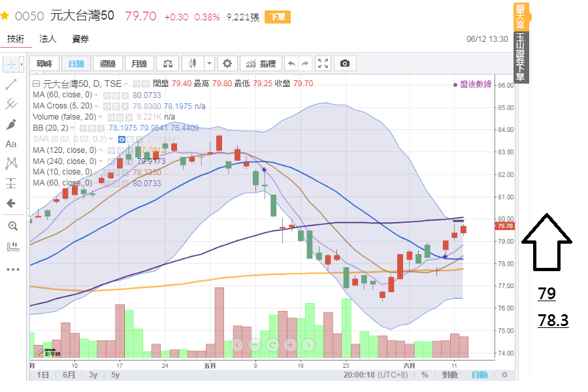
Task: Show the hidden SAR (0.02, 0.02, 0.2) indicator
Action: point(122,140)
